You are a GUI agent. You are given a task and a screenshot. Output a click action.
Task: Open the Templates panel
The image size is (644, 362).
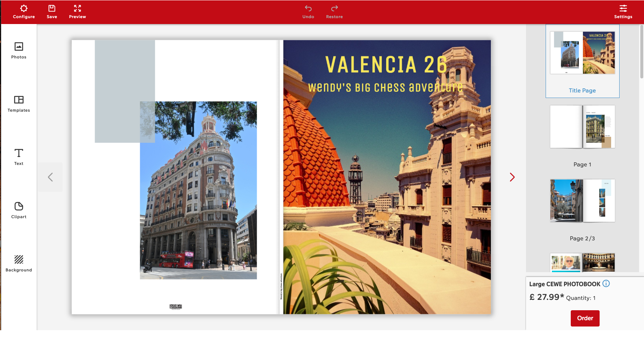click(19, 104)
